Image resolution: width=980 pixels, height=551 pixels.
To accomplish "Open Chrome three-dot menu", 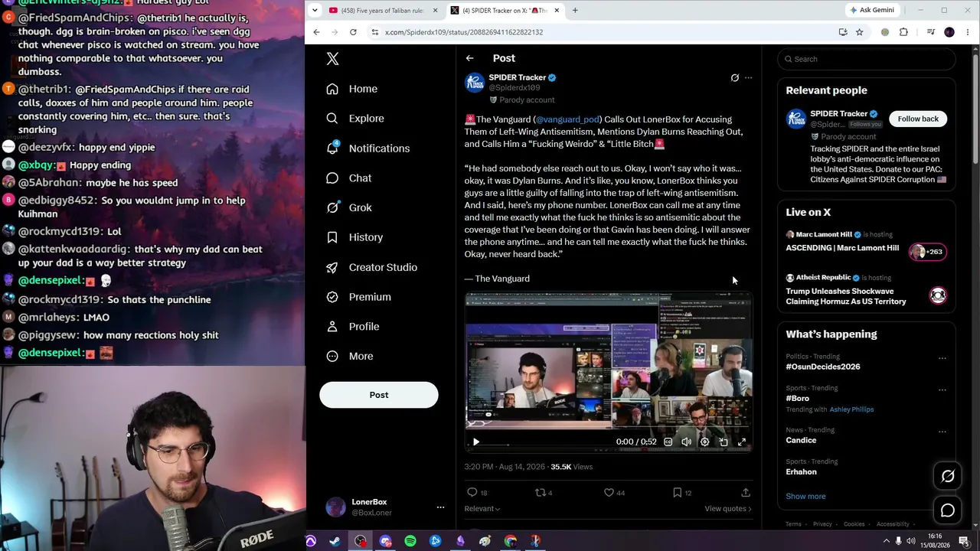I will click(x=968, y=32).
